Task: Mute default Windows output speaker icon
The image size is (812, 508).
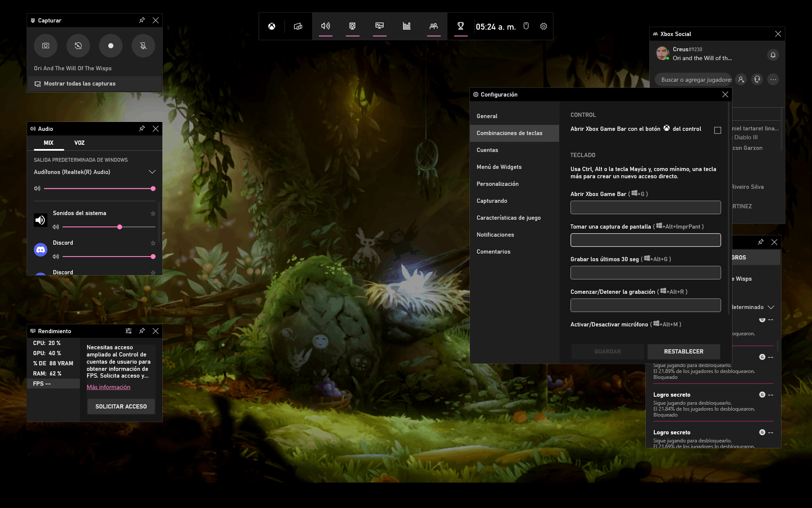Action: tap(37, 188)
